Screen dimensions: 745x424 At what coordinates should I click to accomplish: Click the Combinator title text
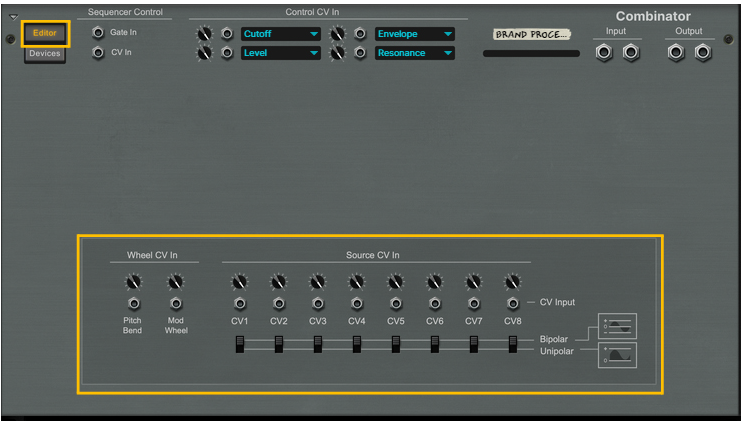[653, 16]
